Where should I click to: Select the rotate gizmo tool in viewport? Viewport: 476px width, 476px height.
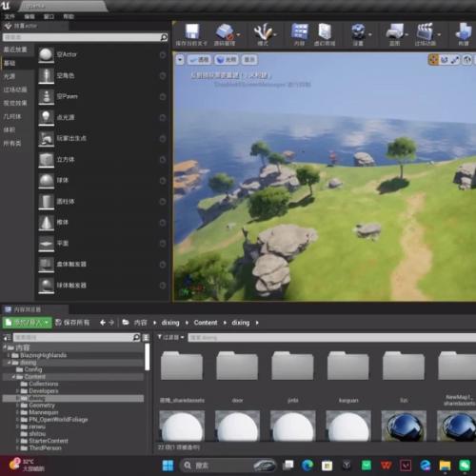445,59
